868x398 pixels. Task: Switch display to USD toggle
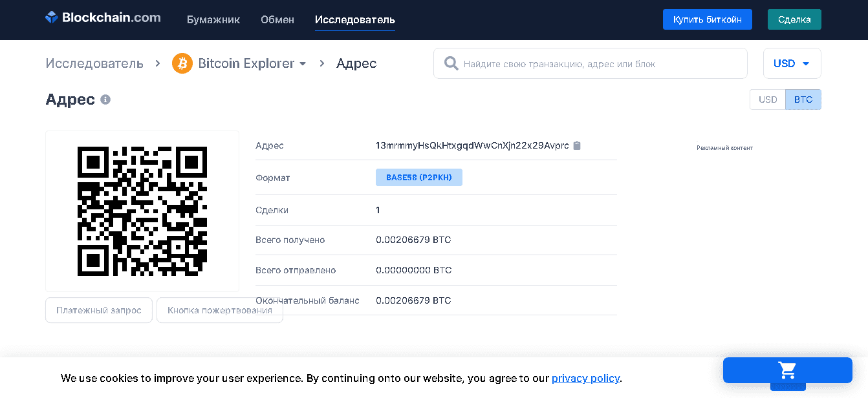point(768,99)
